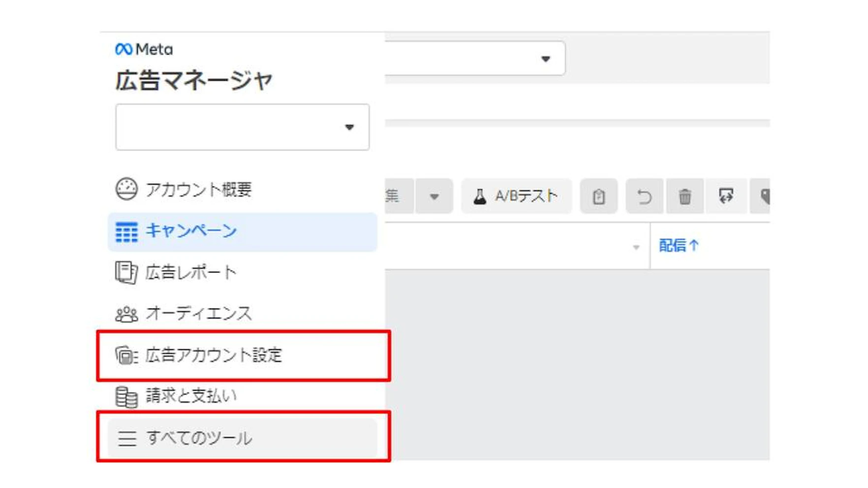Click the hamburger all tools icon
Viewport: 868px width, 488px height.
(x=127, y=438)
